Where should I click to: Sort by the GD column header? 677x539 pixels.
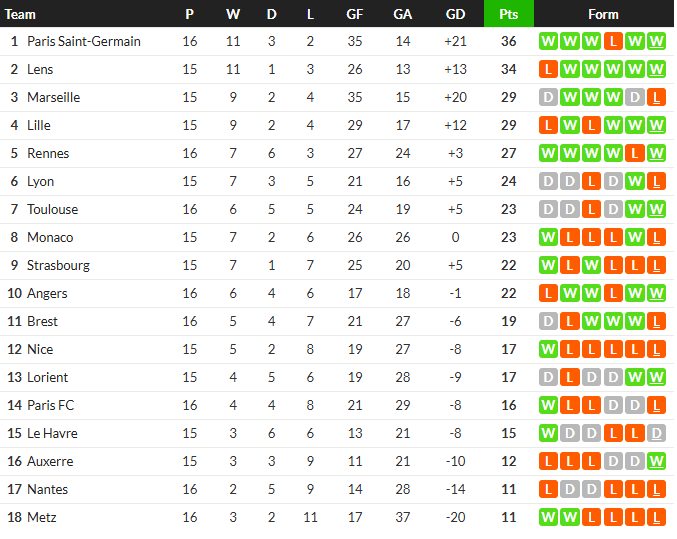pyautogui.click(x=455, y=14)
